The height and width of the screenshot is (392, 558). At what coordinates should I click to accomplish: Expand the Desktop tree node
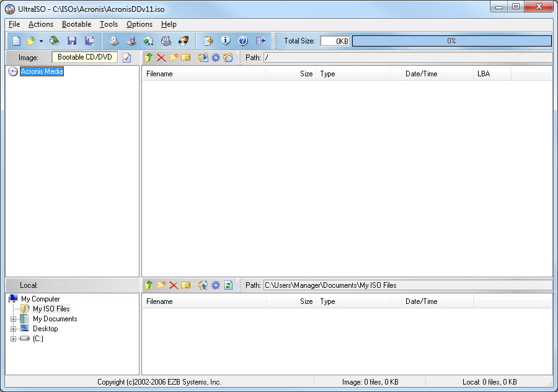tap(13, 329)
